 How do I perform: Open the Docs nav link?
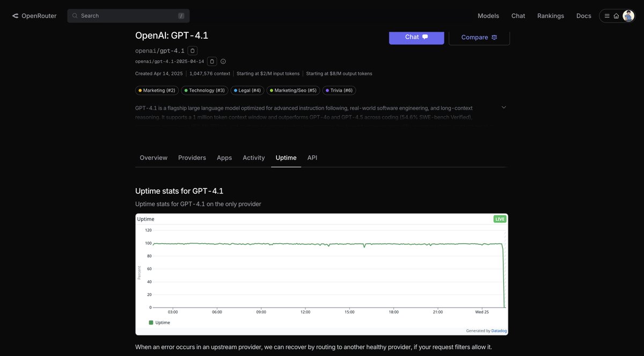[x=584, y=16]
